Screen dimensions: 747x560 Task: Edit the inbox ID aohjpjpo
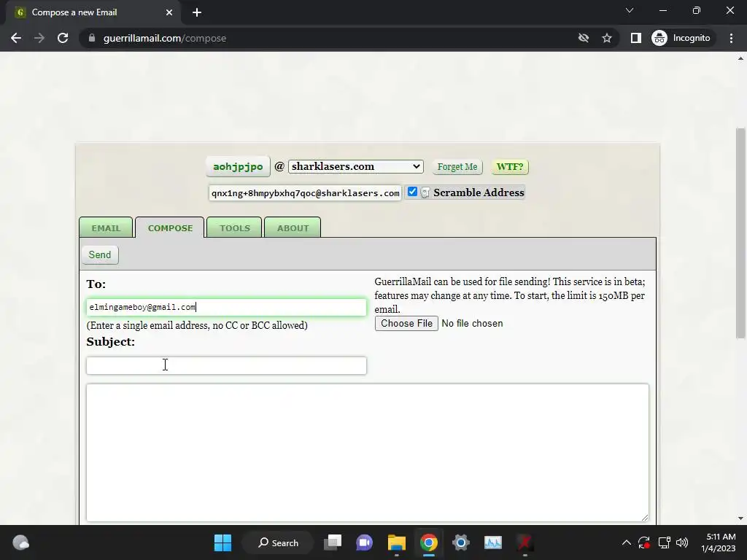point(238,167)
